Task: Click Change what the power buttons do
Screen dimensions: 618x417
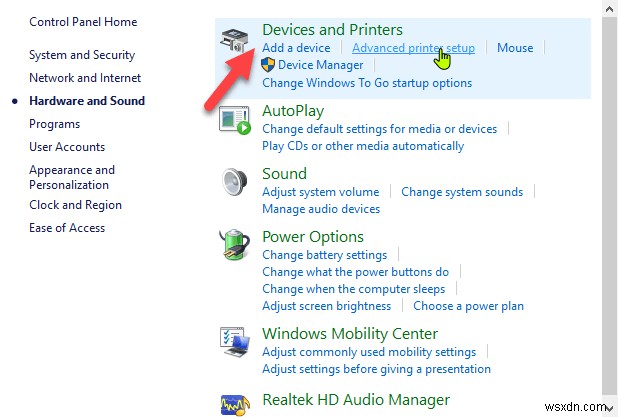Action: tap(356, 272)
